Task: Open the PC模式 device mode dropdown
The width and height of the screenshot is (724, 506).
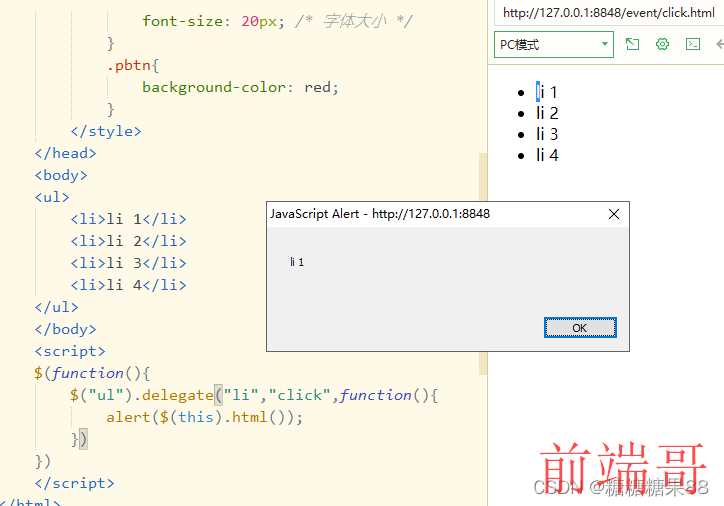Action: click(554, 44)
